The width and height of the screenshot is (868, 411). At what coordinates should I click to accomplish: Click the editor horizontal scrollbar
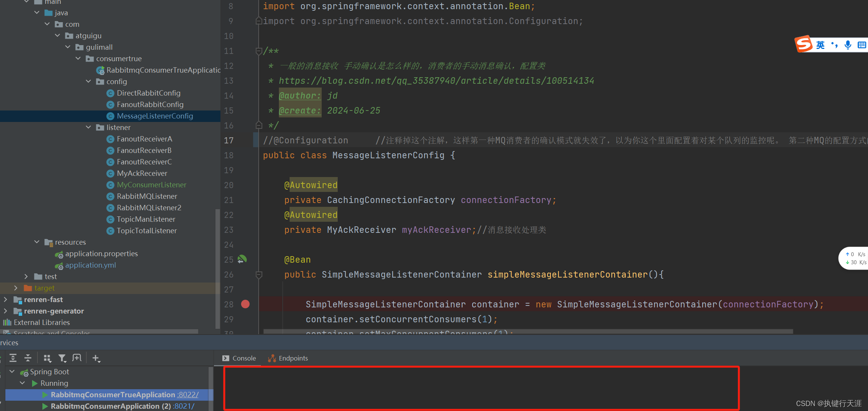[x=528, y=331]
